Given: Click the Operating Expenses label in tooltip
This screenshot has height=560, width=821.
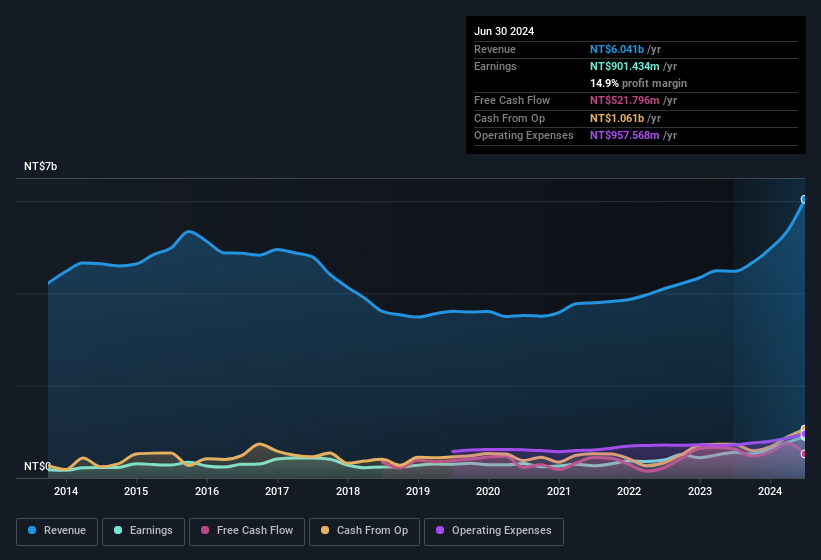Looking at the screenshot, I should point(524,136).
